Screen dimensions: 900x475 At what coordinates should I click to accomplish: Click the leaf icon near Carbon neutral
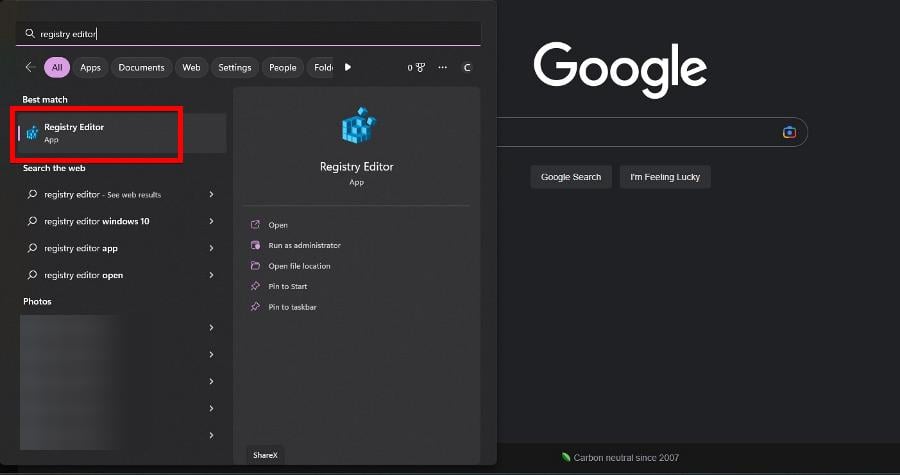566,457
